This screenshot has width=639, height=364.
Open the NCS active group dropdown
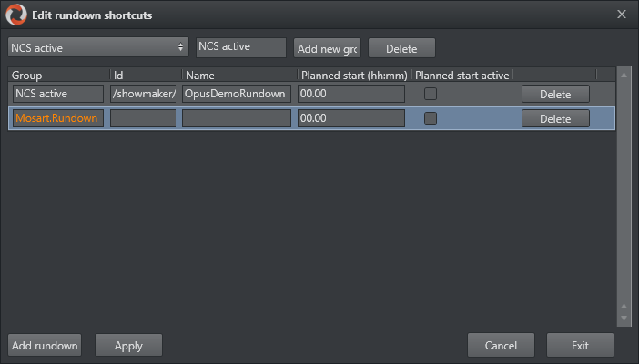98,47
